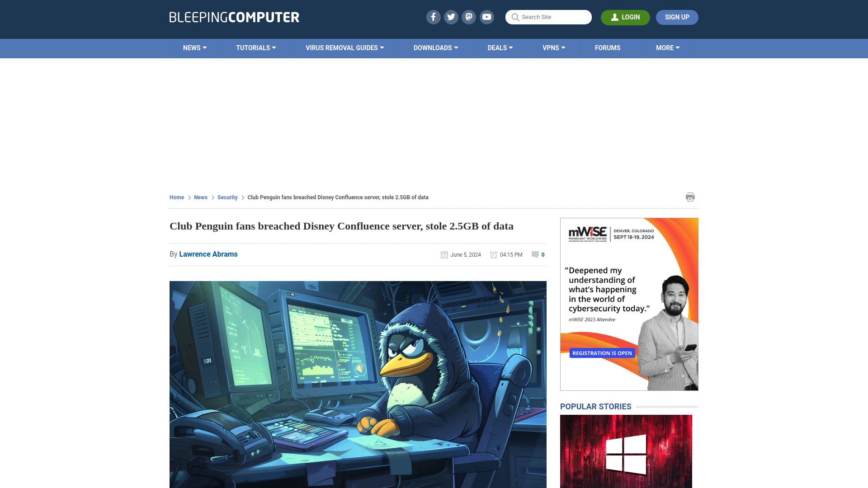Viewport: 868px width, 488px height.
Task: Click the 04:15 PM time text
Action: (x=511, y=255)
